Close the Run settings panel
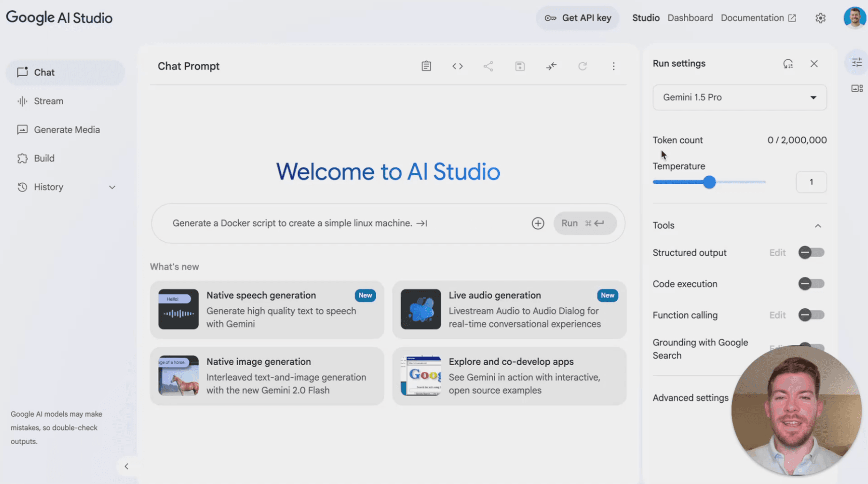 coord(814,63)
